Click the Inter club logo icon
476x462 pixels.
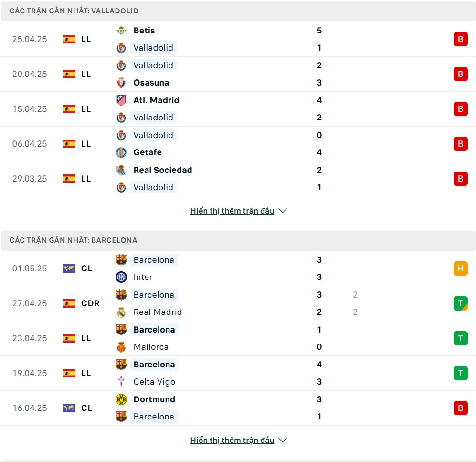(x=121, y=277)
